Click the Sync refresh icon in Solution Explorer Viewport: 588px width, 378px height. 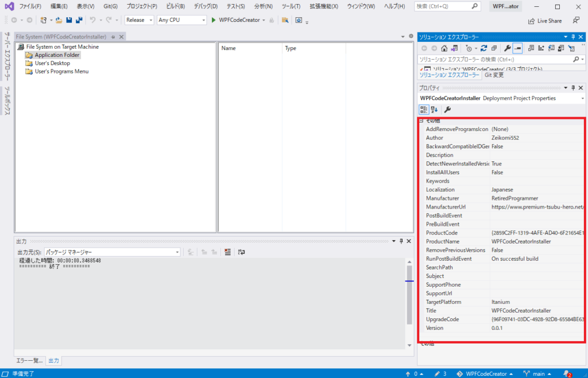click(483, 48)
